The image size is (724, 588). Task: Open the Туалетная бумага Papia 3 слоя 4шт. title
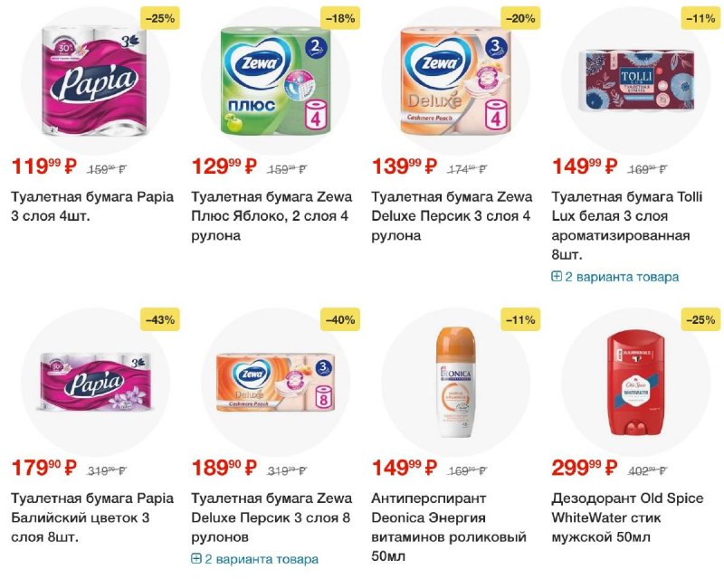92,206
